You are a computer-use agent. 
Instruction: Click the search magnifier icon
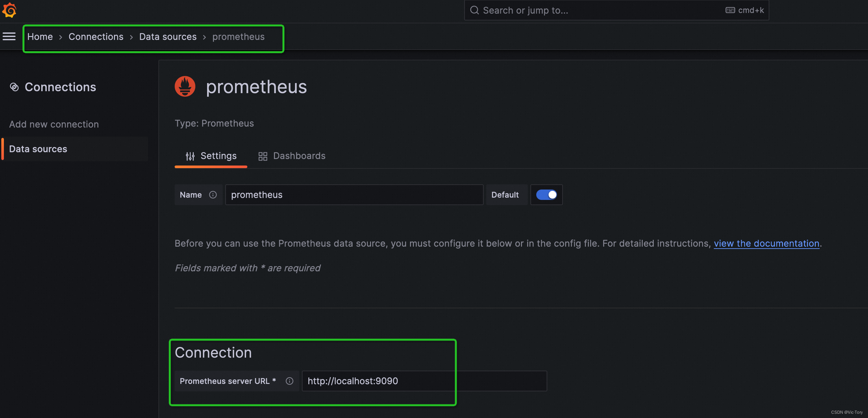tap(475, 10)
